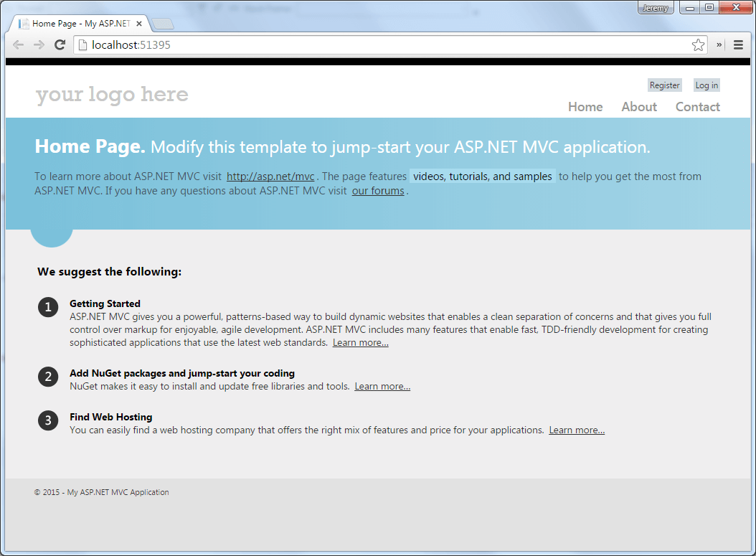Screen dimensions: 756x556
Task: Click the 'your logo here' site logo
Action: 111,94
